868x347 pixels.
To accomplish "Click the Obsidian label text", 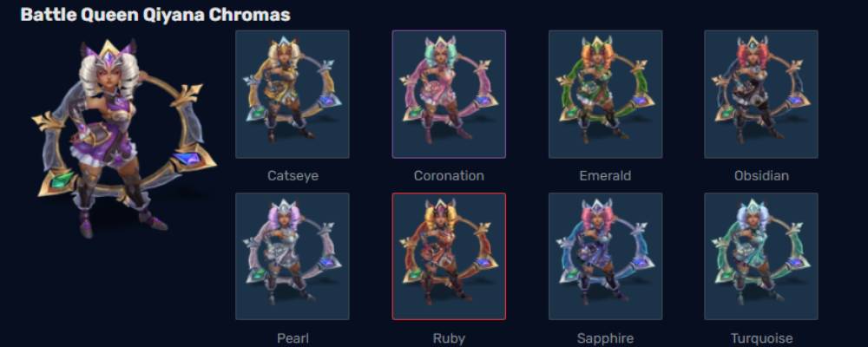I will (x=761, y=176).
